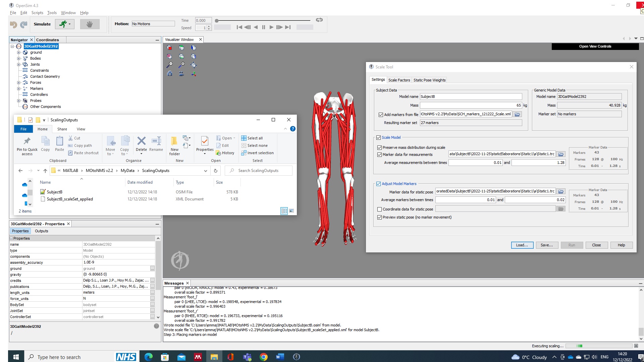Zoom in using the magnifier plus icon

tap(181, 65)
